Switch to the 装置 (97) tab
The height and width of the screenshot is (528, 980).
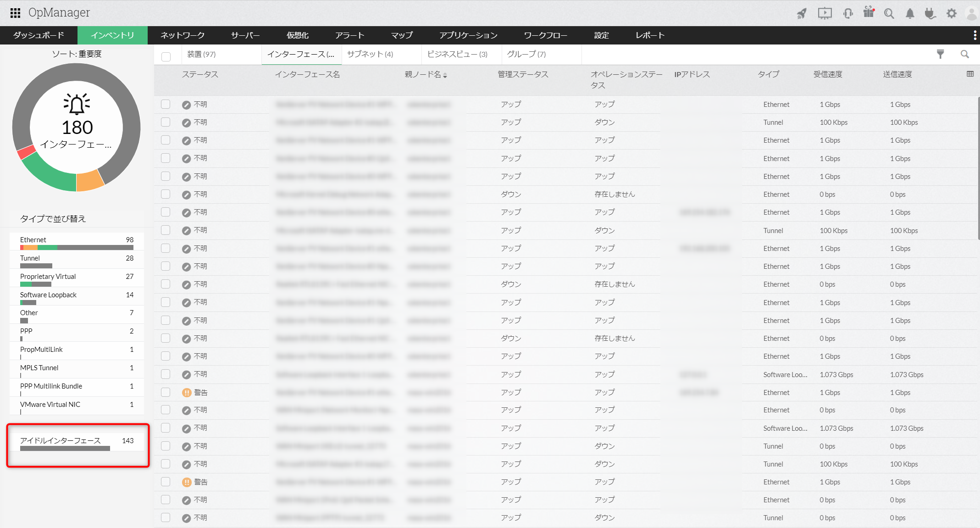click(x=201, y=54)
